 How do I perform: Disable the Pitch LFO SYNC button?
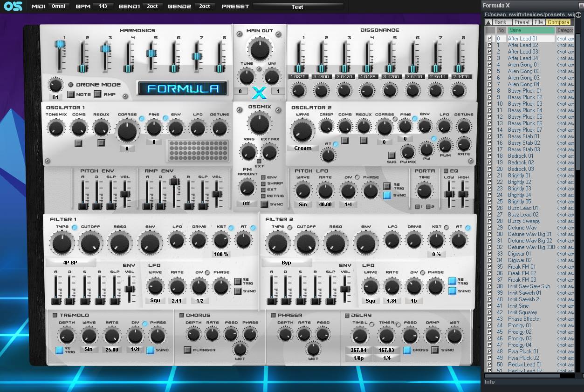[x=387, y=196]
